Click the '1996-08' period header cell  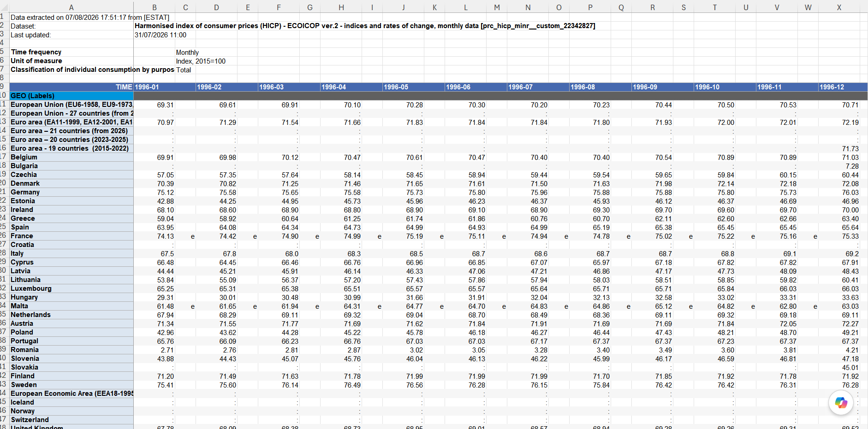pyautogui.click(x=590, y=87)
